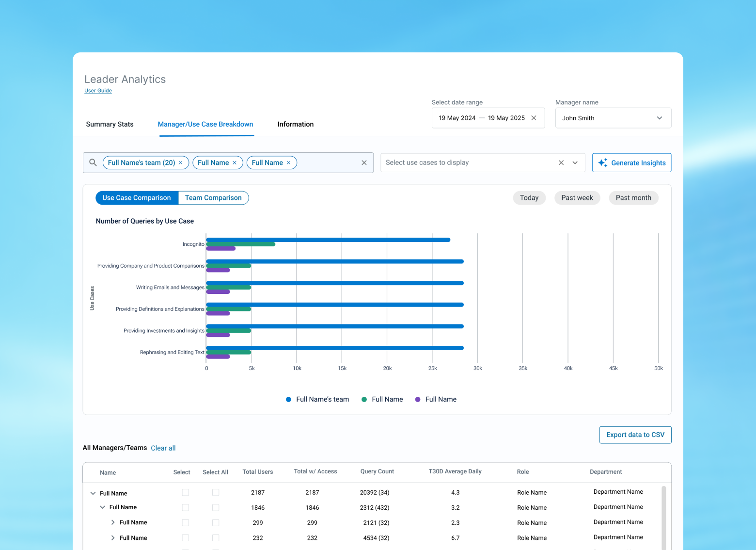This screenshot has width=756, height=550.
Task: Expand the Full Name row with 232 users
Action: [113, 538]
